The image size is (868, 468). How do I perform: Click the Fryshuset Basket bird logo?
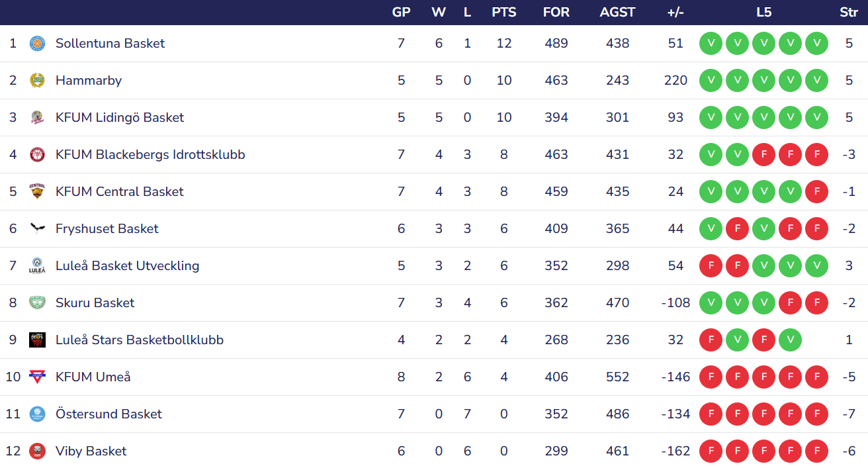(37, 229)
